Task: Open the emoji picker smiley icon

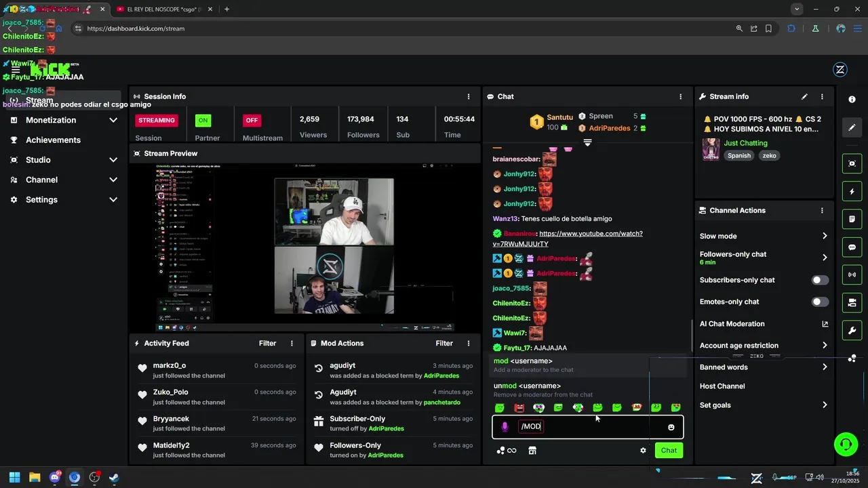Action: click(671, 427)
